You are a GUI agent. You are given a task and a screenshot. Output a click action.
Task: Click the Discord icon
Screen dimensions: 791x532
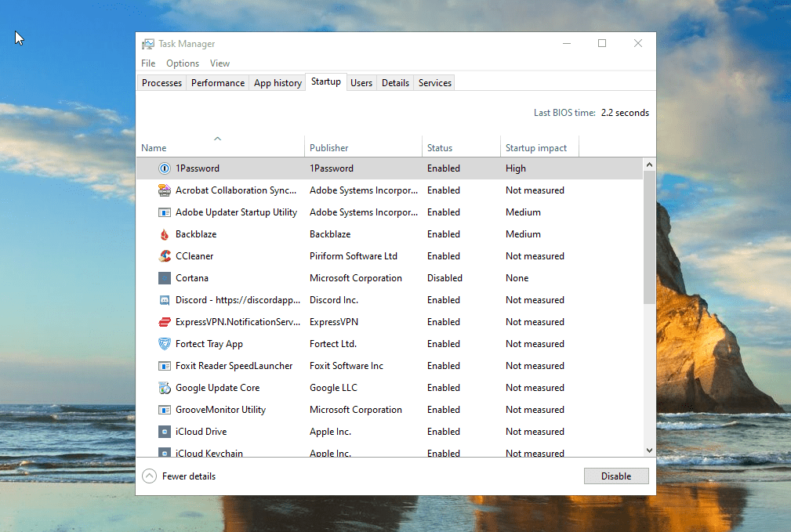[165, 300]
